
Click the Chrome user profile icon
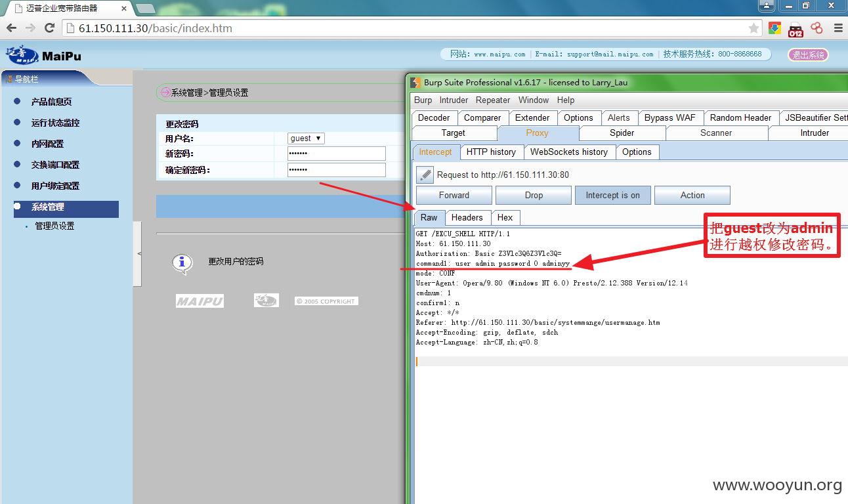(x=766, y=6)
